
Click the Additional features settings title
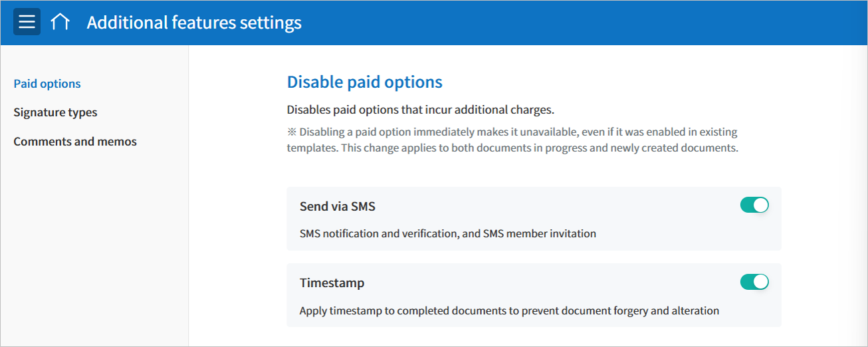[x=194, y=23]
